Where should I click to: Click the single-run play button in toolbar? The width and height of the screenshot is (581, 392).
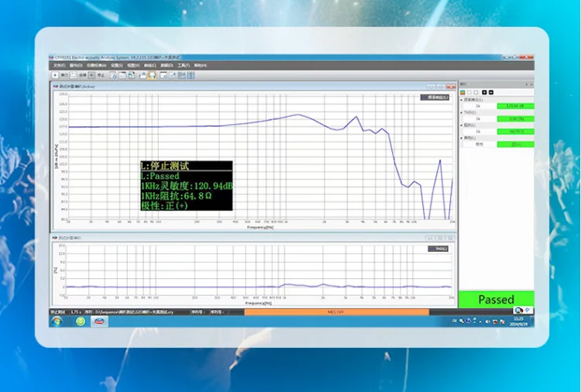55,75
